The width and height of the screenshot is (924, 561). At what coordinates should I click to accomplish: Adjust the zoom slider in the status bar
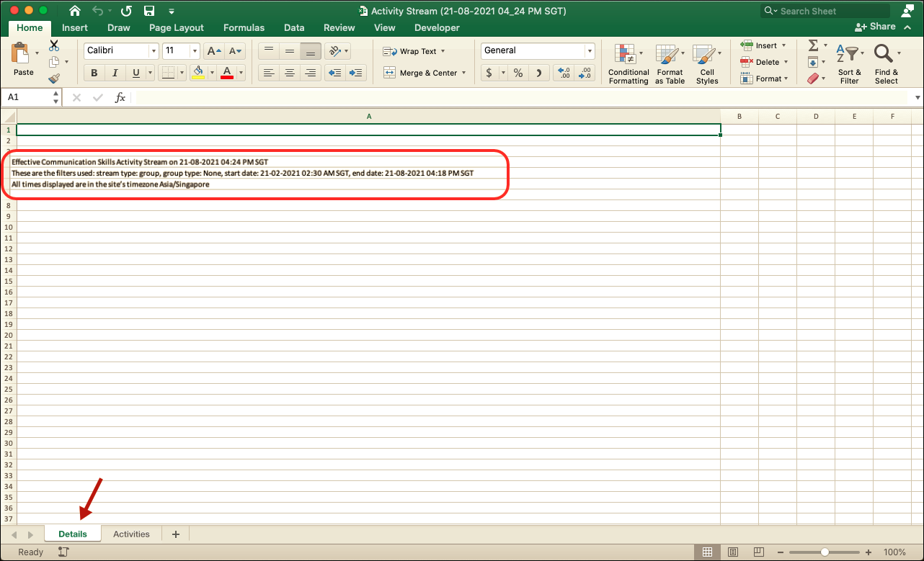[825, 552]
